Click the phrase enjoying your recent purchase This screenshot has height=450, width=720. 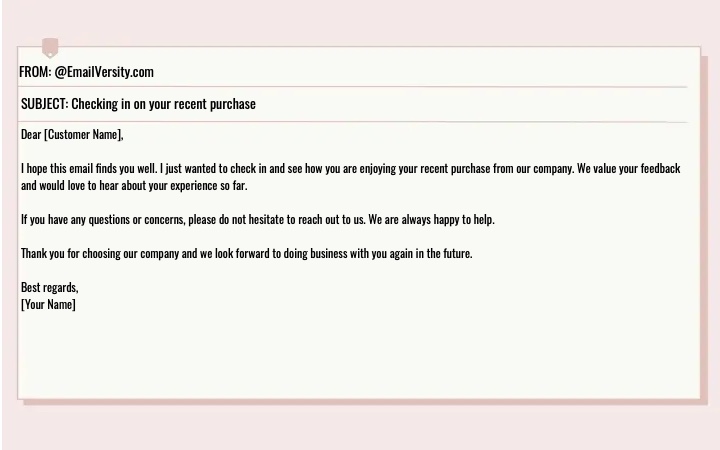coord(425,169)
